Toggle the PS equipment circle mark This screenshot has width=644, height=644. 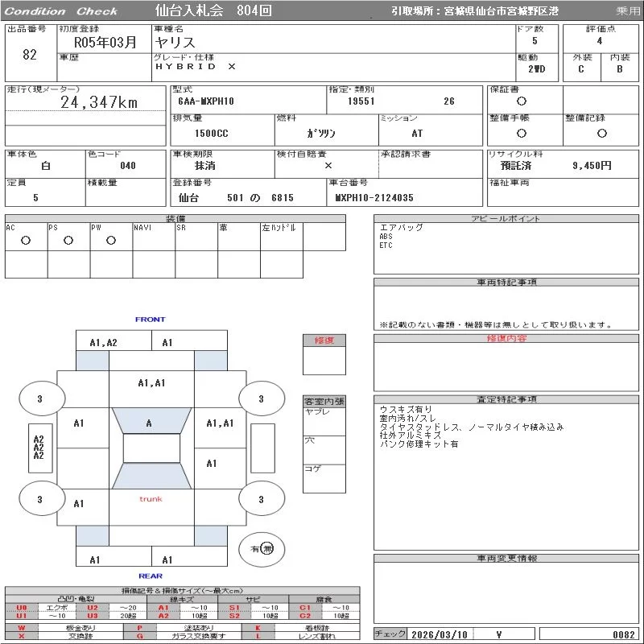click(68, 240)
